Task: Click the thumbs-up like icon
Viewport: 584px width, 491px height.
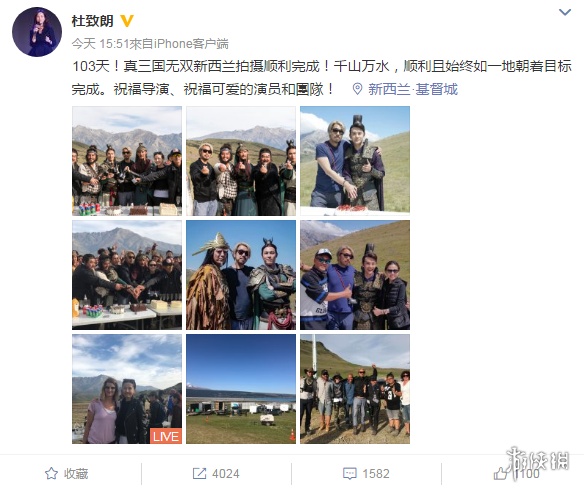Action: [500, 473]
